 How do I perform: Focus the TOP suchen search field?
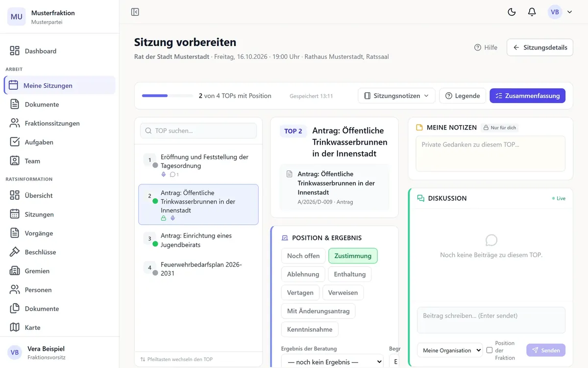click(198, 131)
